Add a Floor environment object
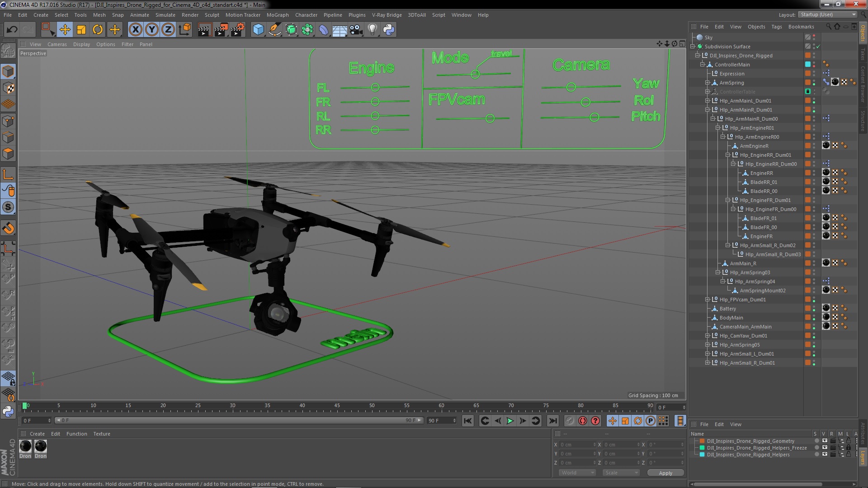Image resolution: width=868 pixels, height=488 pixels. 340,30
